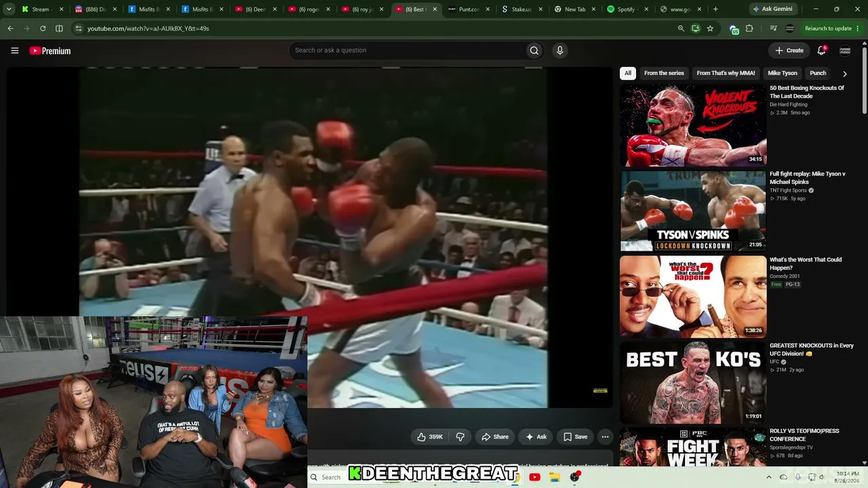This screenshot has width=868, height=488.
Task: Open Chrome extensions puzzle icon
Action: click(x=749, y=28)
